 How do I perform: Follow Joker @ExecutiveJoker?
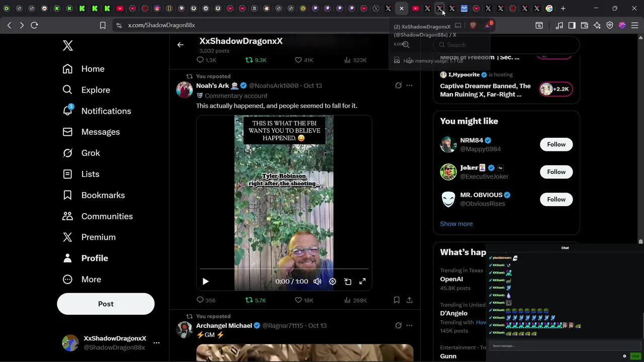coord(556,172)
